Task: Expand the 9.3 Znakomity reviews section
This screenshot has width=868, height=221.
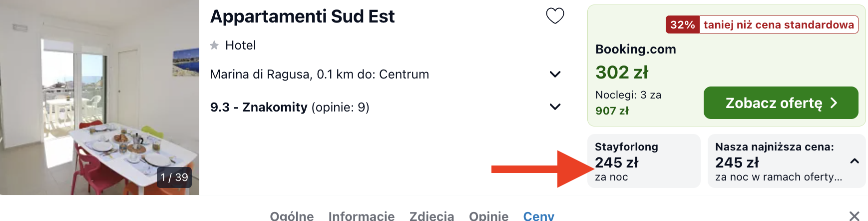Action: [555, 107]
